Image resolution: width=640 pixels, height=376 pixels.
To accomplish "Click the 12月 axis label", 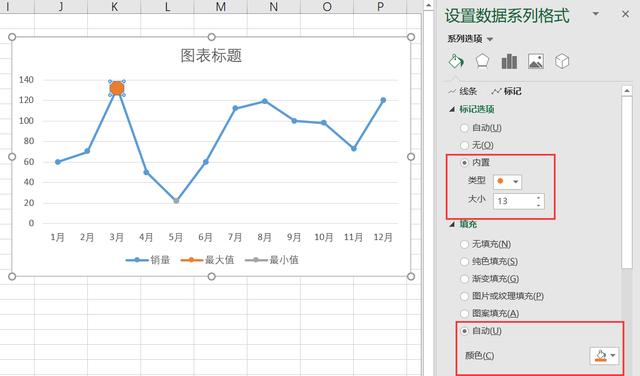I will tap(383, 237).
